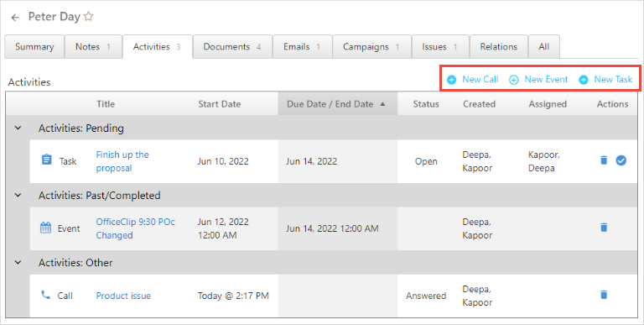Screen dimensions: 644x325
Task: Click the Peter Day contact title
Action: (54, 17)
